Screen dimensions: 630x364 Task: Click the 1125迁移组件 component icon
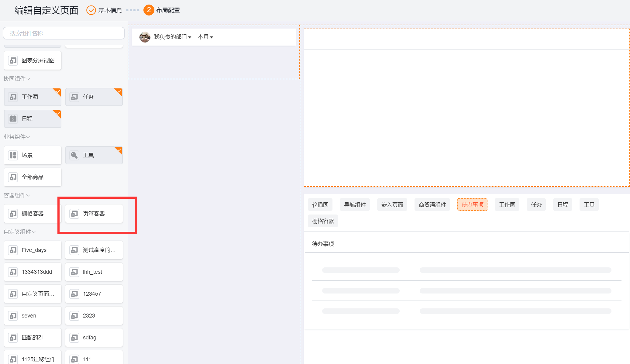coord(13,359)
